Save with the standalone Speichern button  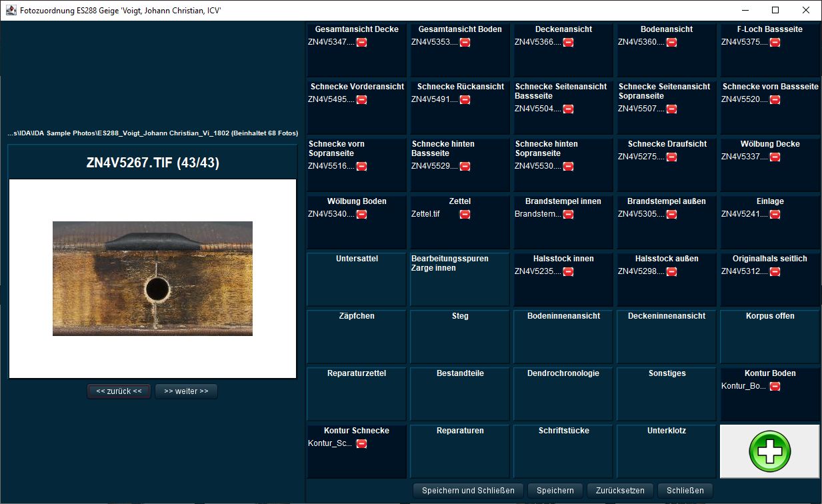(555, 491)
